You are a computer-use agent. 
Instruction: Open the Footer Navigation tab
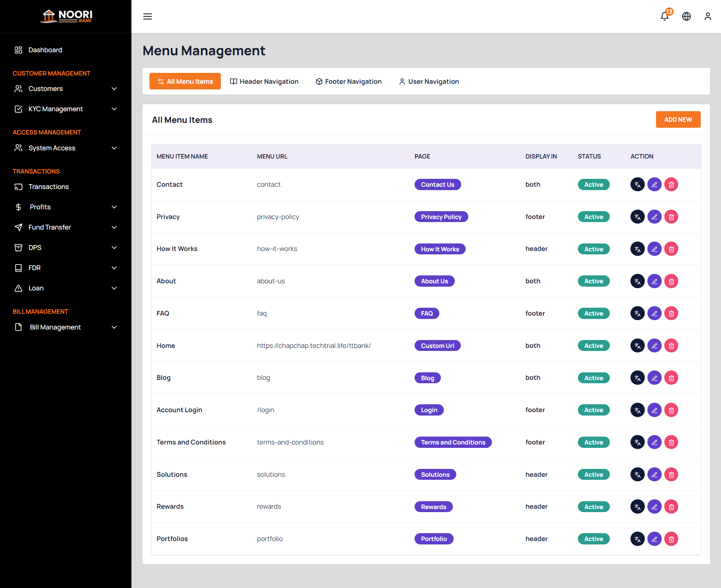pyautogui.click(x=348, y=81)
